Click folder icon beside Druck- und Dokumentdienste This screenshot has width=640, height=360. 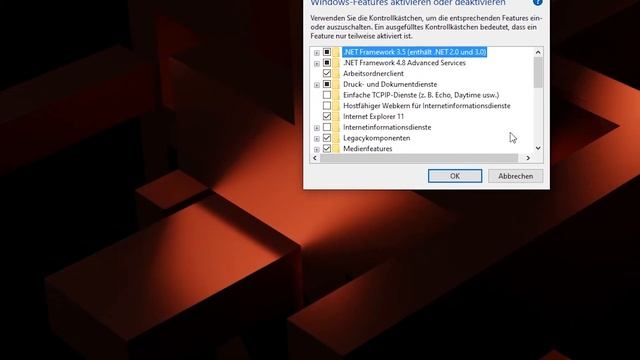pyautogui.click(x=336, y=84)
